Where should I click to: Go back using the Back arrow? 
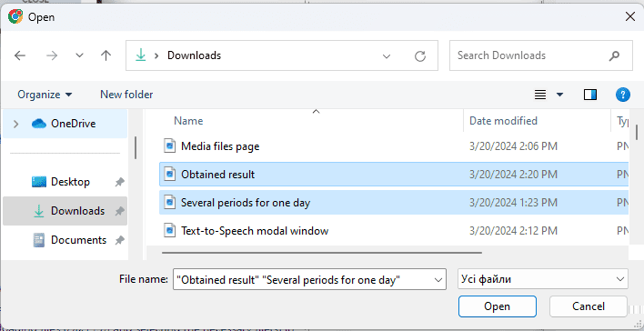pos(20,55)
